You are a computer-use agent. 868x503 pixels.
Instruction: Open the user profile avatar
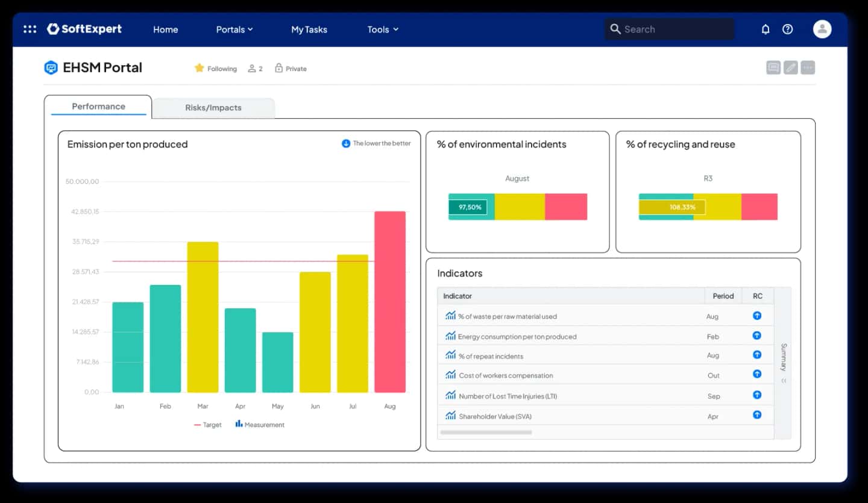coord(822,29)
